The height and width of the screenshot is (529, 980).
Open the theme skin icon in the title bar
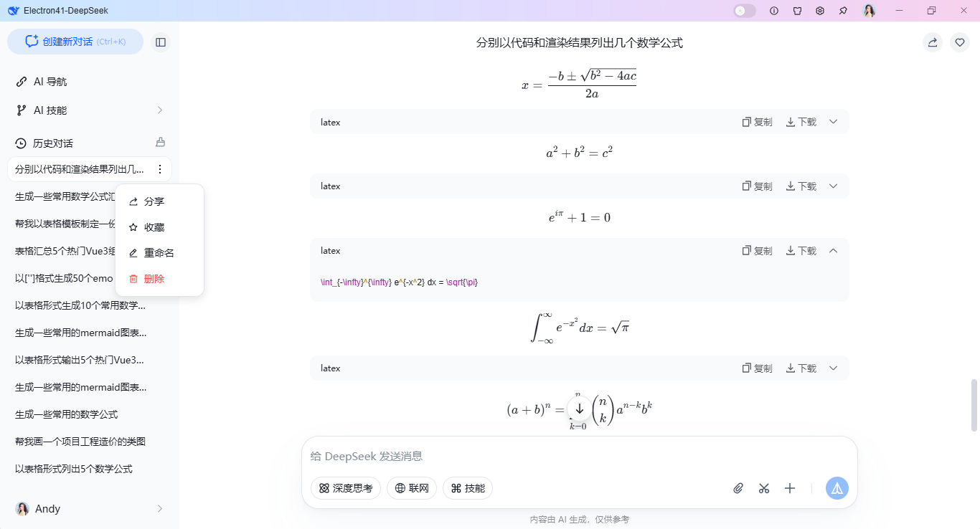797,11
